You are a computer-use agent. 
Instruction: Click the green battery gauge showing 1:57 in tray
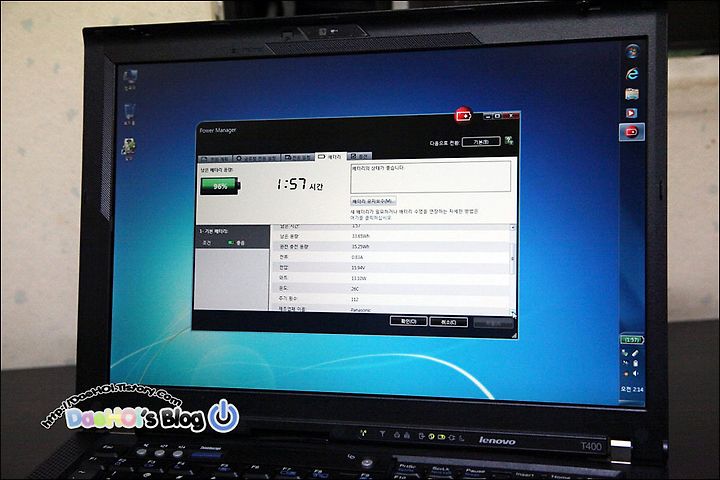coord(632,340)
